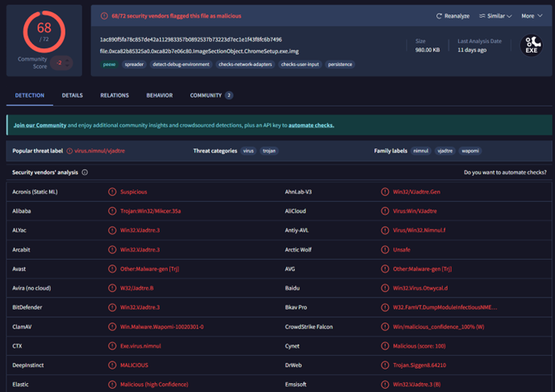Vote up on the community score
Image resolution: width=555 pixels, height=392 pixels.
(x=67, y=60)
